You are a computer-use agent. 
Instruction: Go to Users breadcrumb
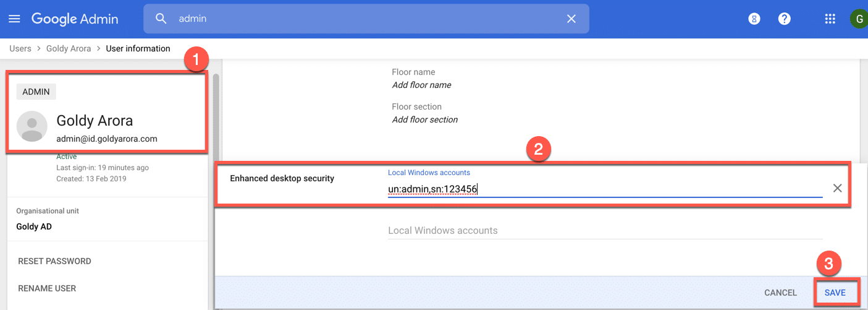tap(20, 48)
